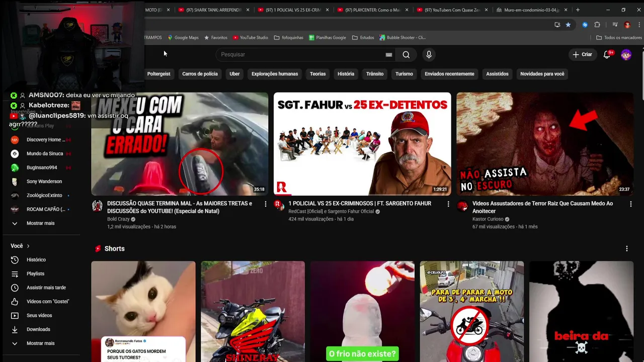644x362 pixels.
Task: Select the Novidades para você chip
Action: (542, 74)
